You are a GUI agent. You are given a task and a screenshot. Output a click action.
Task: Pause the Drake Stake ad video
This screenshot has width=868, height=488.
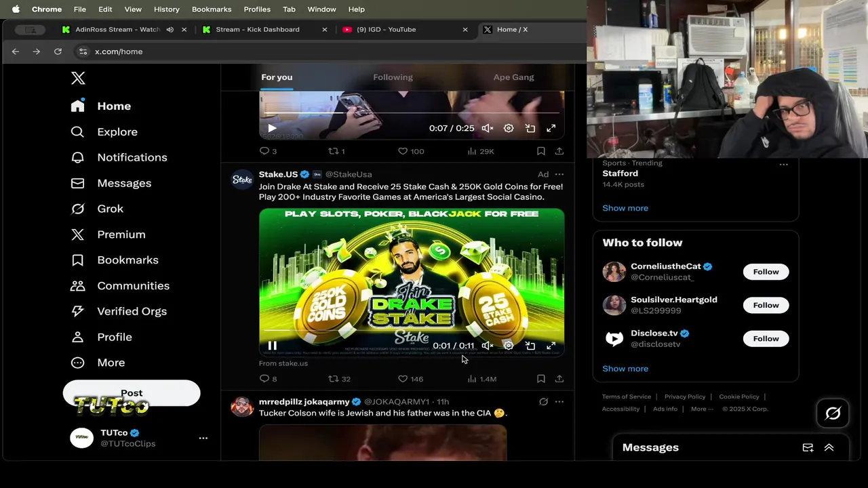(x=272, y=346)
